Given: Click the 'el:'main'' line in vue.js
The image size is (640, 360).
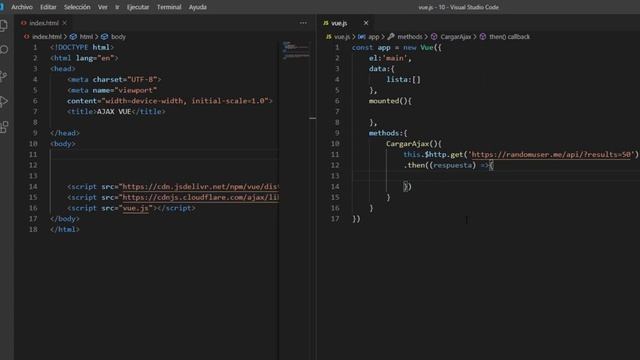Looking at the screenshot, I should (x=390, y=58).
